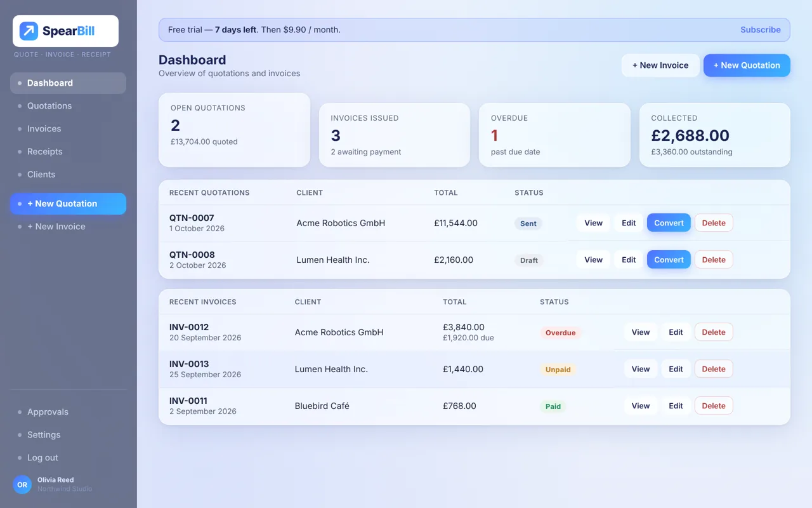This screenshot has height=508, width=812.
Task: View invoice INV-0011
Action: [641, 406]
